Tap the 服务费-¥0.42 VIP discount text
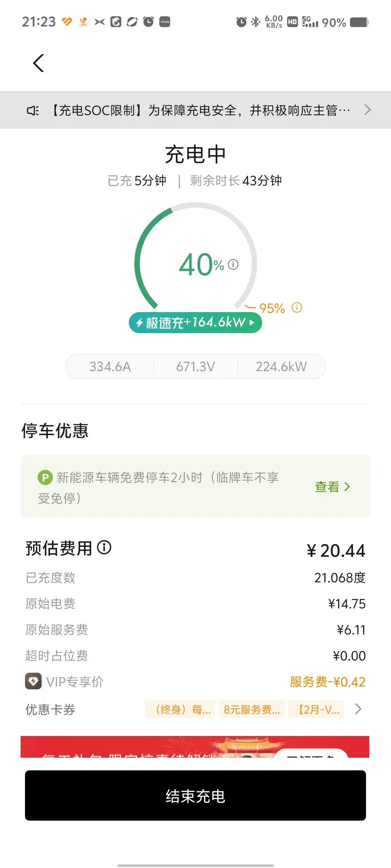Screen dimensions: 391x868 pyautogui.click(x=327, y=682)
